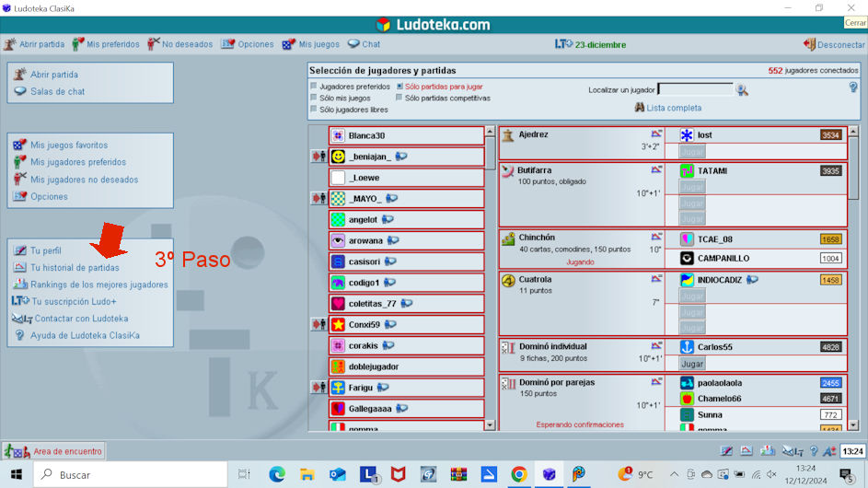Viewport: 868px width, 488px height.
Task: Toggle Sólo partidas competitivas checkbox
Action: 399,98
